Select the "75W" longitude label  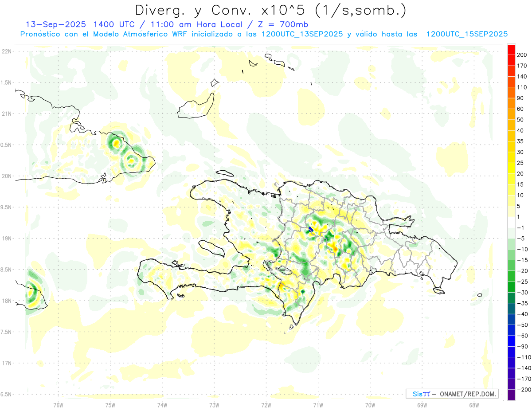110,405
